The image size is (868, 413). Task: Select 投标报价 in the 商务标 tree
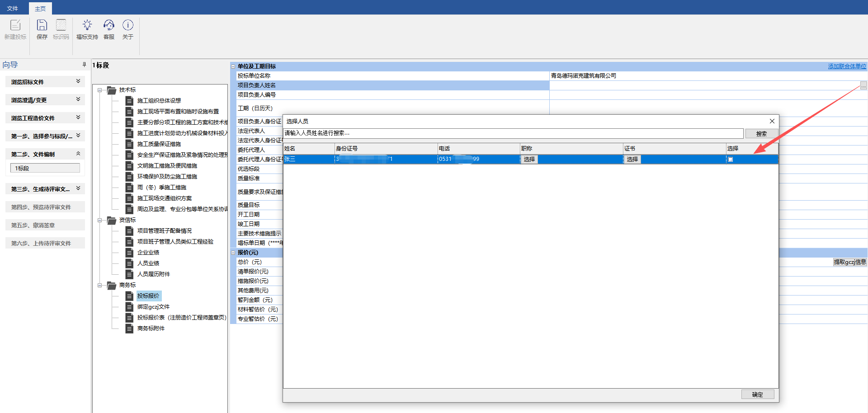148,296
